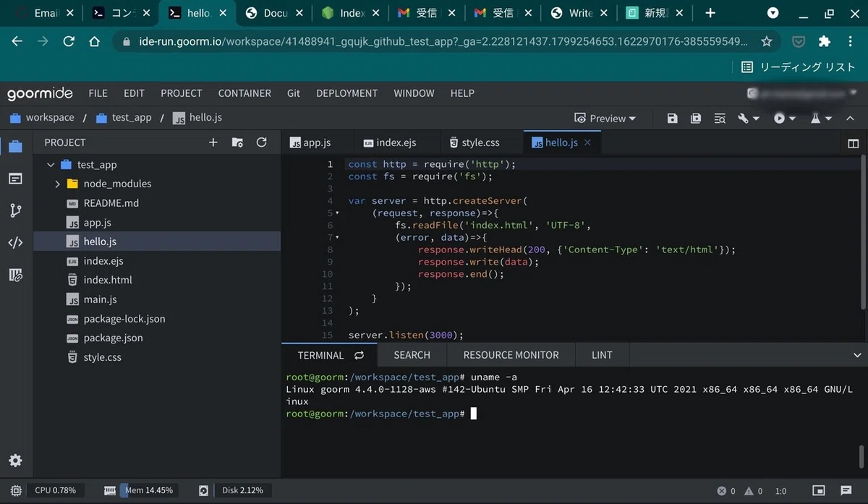This screenshot has height=504, width=868.
Task: Switch to the RESOURCE MONITOR tab
Action: click(511, 355)
